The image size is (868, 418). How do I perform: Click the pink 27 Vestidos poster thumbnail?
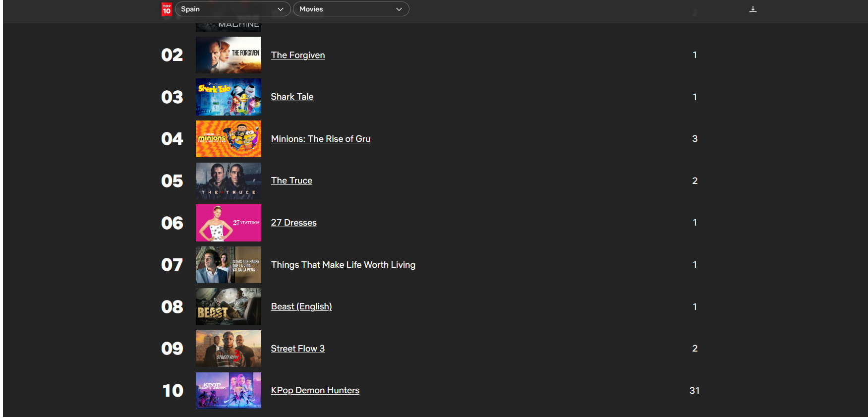coord(228,223)
